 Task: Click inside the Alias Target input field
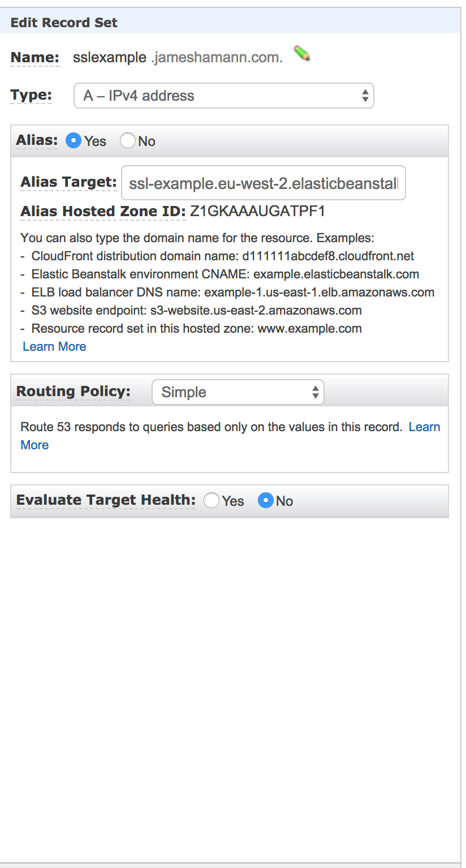coord(263,182)
